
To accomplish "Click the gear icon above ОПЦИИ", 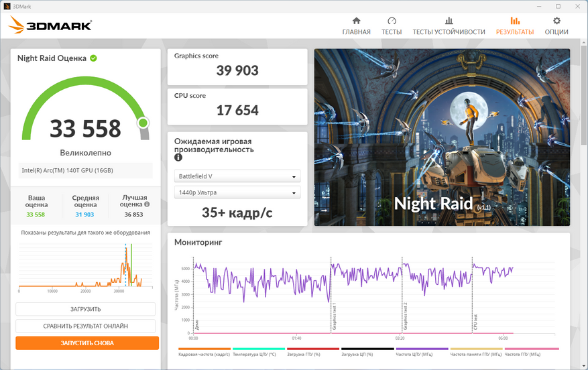I will tap(556, 21).
